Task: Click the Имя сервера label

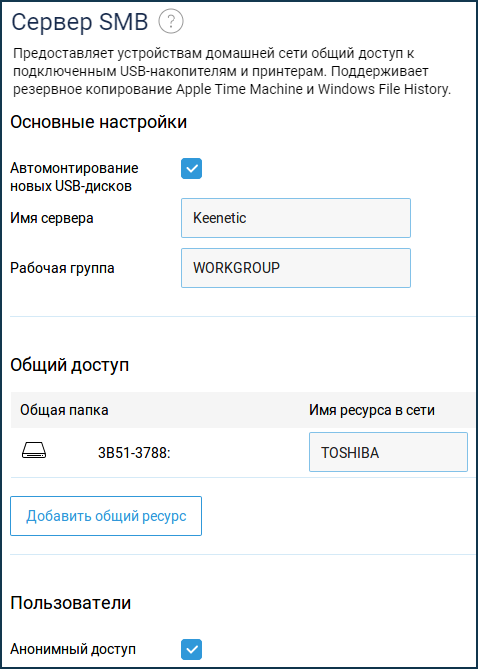Action: pos(52,218)
